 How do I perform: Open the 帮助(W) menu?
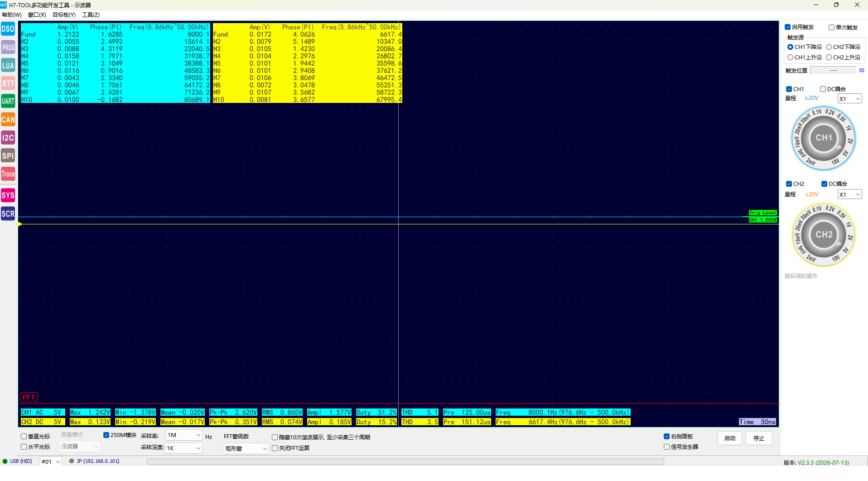pyautogui.click(x=12, y=15)
